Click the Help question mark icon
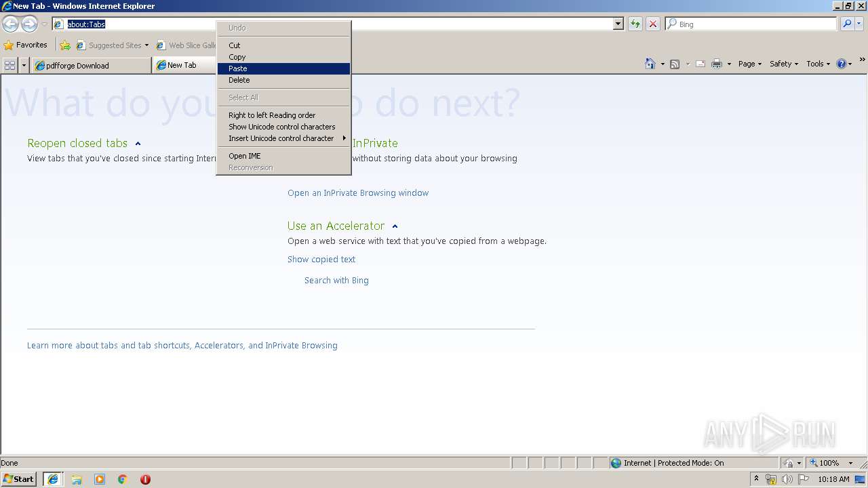This screenshot has width=868, height=488. pyautogui.click(x=842, y=64)
